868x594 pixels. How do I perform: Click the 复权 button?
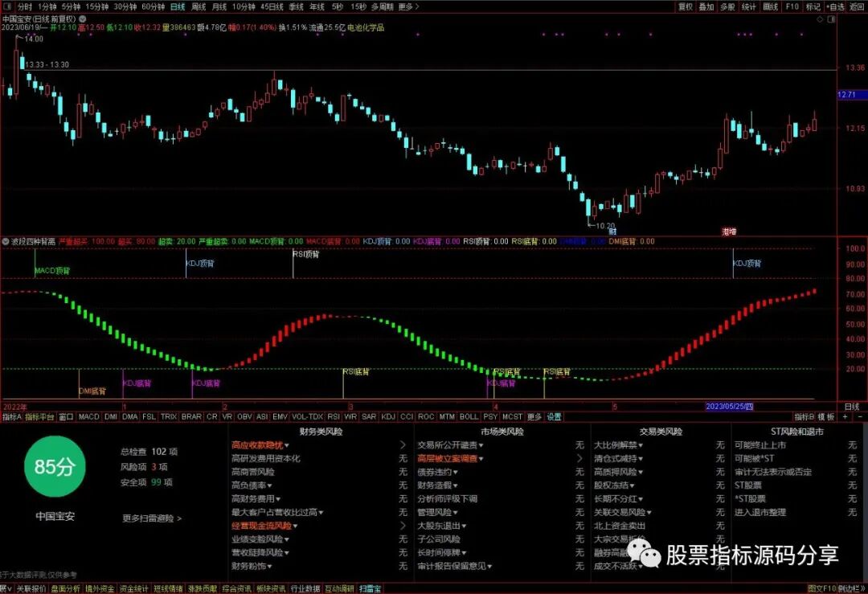686,6
